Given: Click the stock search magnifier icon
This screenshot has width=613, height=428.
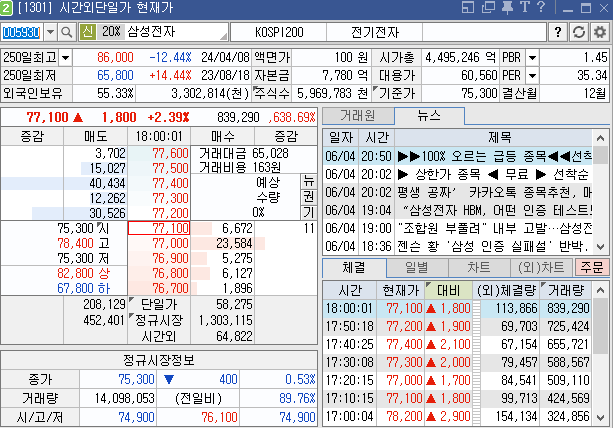Looking at the screenshot, I should click(x=67, y=32).
